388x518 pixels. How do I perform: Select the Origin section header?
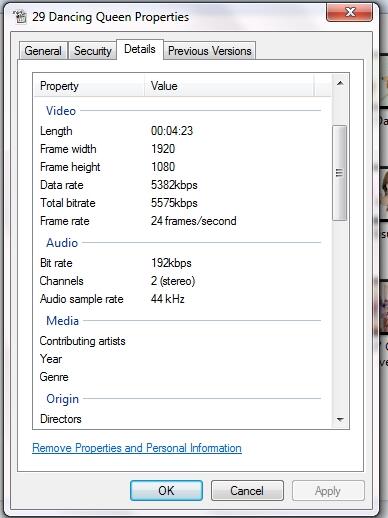pyautogui.click(x=63, y=399)
